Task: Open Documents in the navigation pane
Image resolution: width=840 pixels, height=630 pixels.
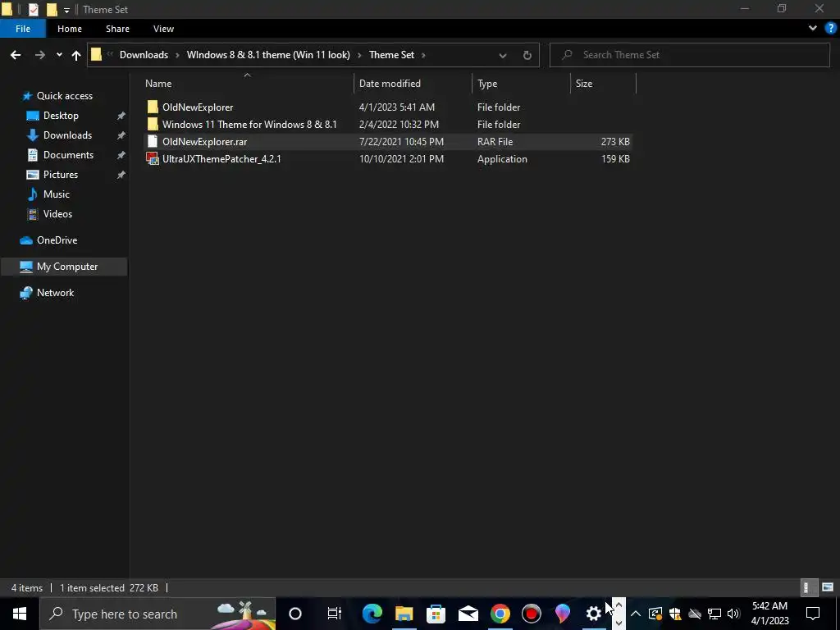Action: pyautogui.click(x=69, y=155)
